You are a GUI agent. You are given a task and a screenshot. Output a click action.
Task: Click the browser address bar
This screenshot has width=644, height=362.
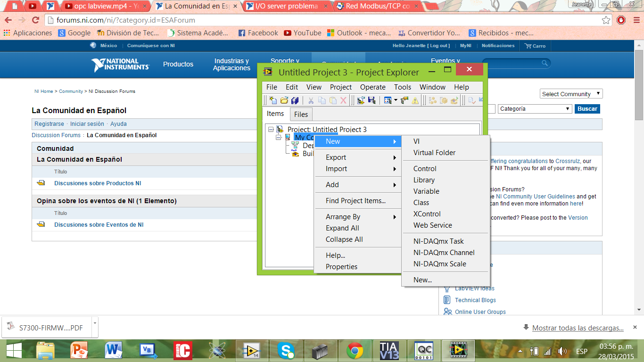point(325,20)
